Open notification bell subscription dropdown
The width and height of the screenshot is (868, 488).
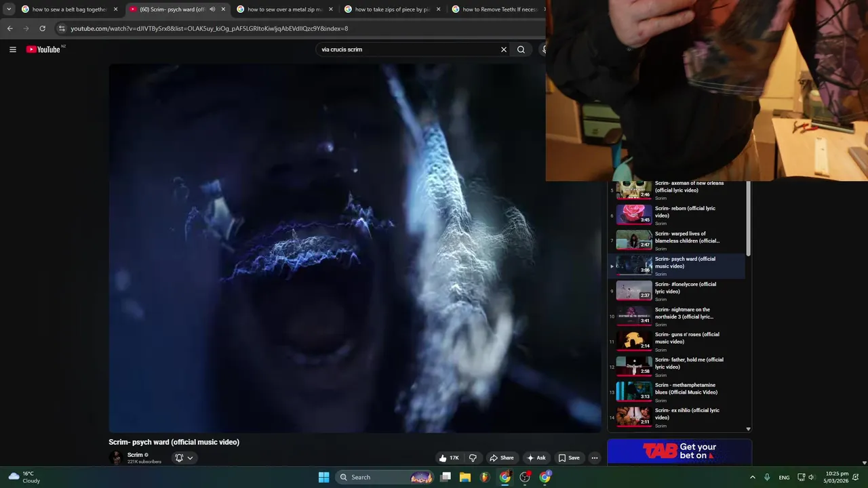pyautogui.click(x=184, y=458)
